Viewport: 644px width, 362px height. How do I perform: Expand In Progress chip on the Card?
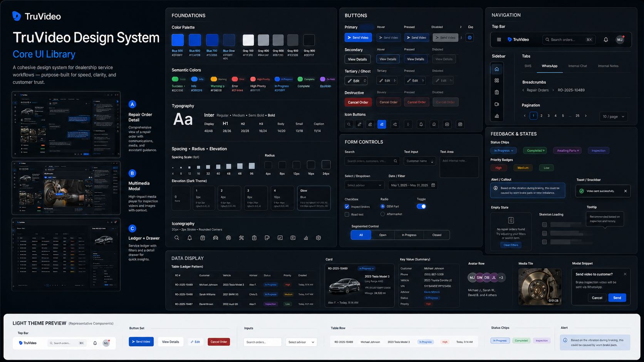point(366,269)
